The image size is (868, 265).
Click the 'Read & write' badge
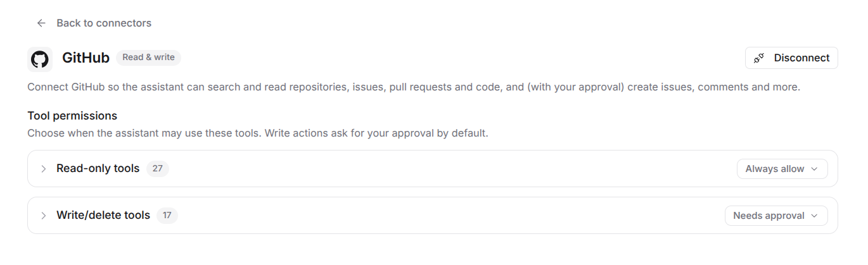pyautogui.click(x=148, y=58)
